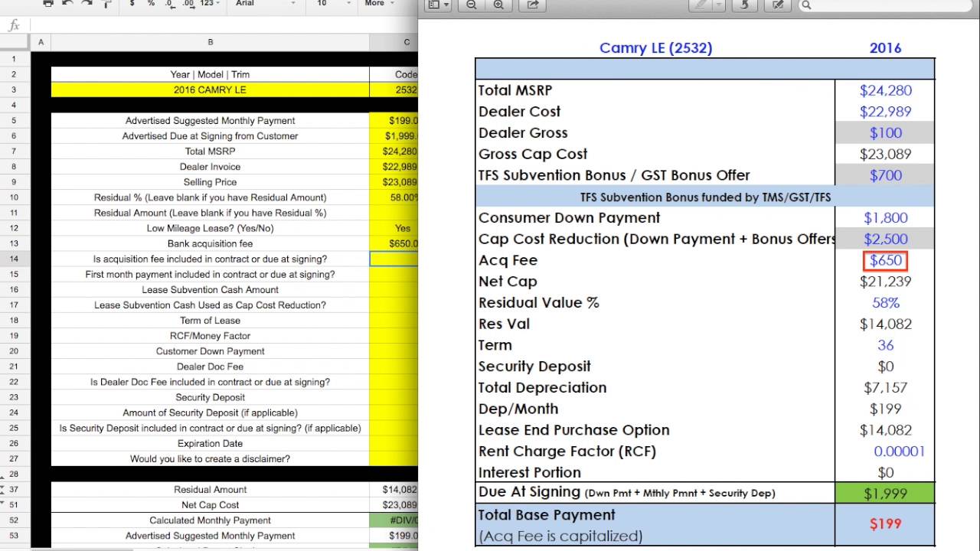
Task: Click the #DIV/0 error cell in row 52
Action: point(394,520)
